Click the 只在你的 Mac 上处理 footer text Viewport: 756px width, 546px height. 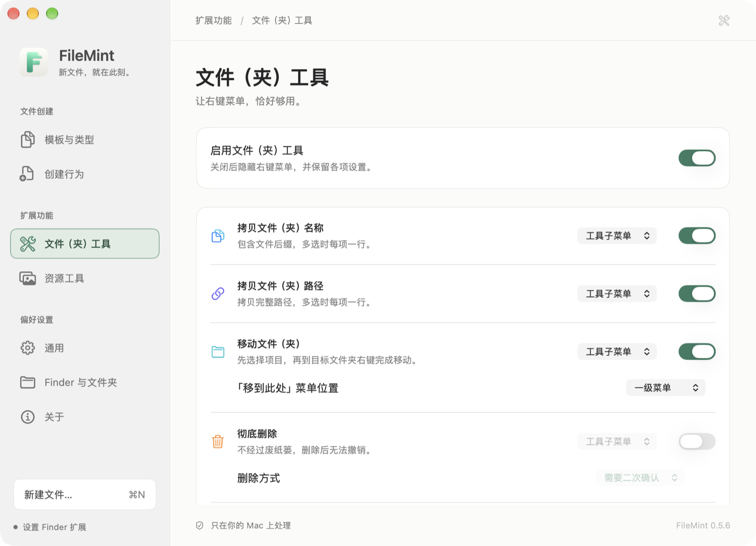pos(251,525)
